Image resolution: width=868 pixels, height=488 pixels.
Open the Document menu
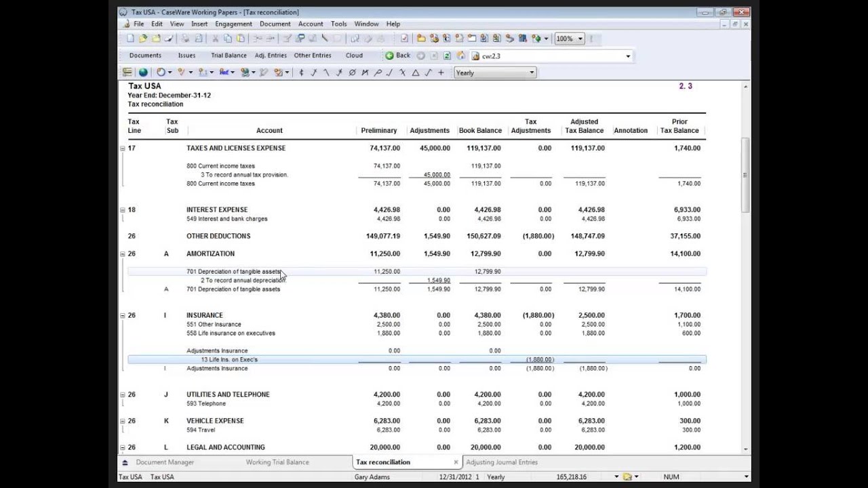[x=275, y=24]
